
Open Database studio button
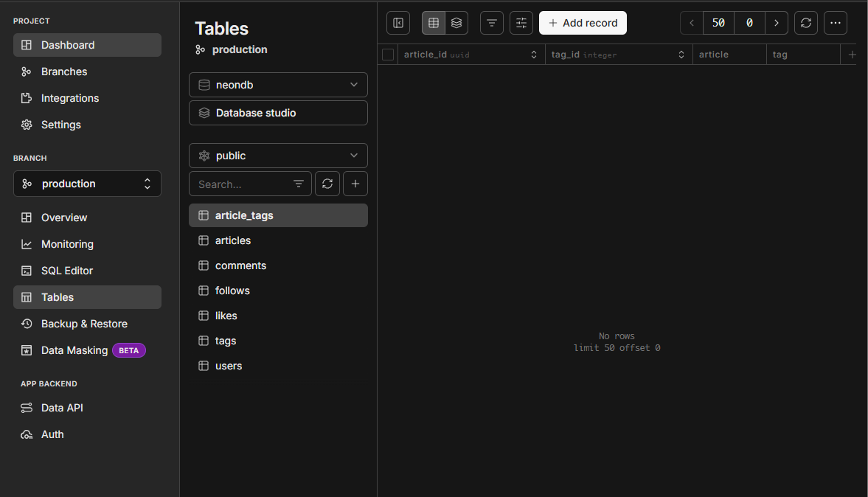coord(279,113)
